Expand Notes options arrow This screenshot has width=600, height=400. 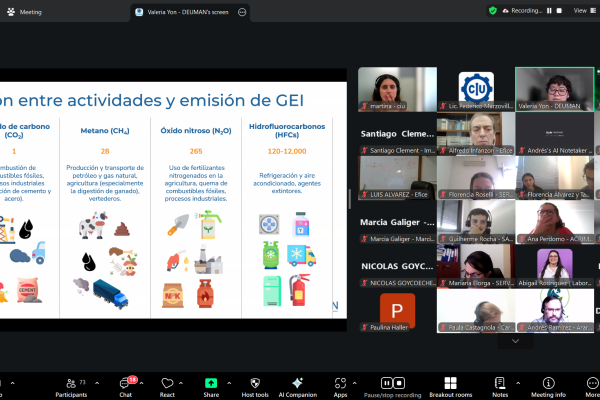click(x=518, y=383)
